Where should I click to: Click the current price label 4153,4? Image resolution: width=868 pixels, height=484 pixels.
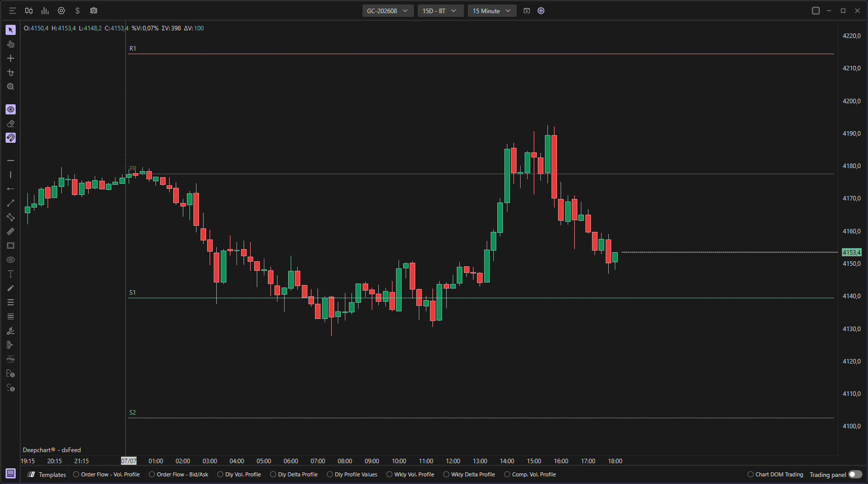click(851, 252)
